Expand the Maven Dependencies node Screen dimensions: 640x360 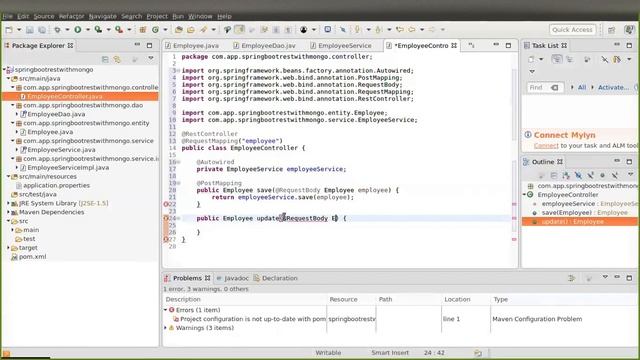8,212
